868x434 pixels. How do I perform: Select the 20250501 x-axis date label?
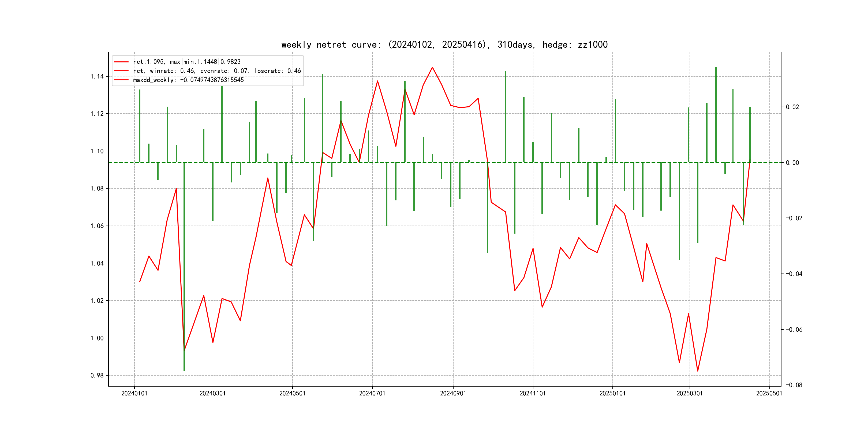pyautogui.click(x=769, y=393)
